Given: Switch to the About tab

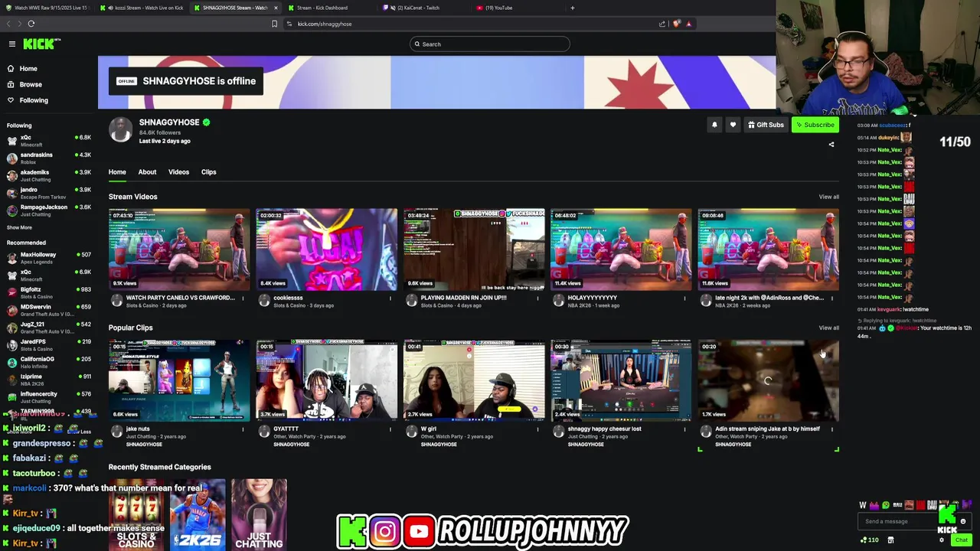Looking at the screenshot, I should coord(147,172).
